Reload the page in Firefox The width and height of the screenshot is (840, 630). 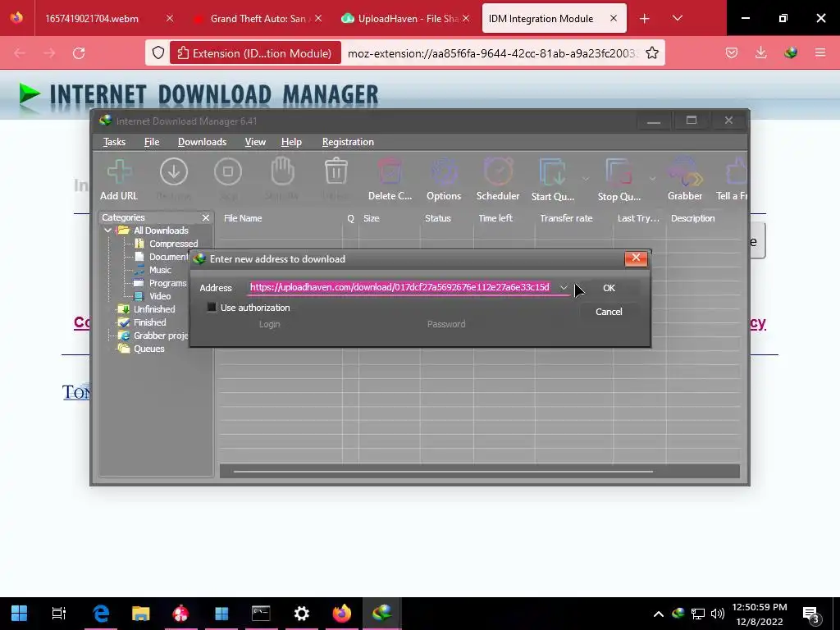[x=79, y=53]
